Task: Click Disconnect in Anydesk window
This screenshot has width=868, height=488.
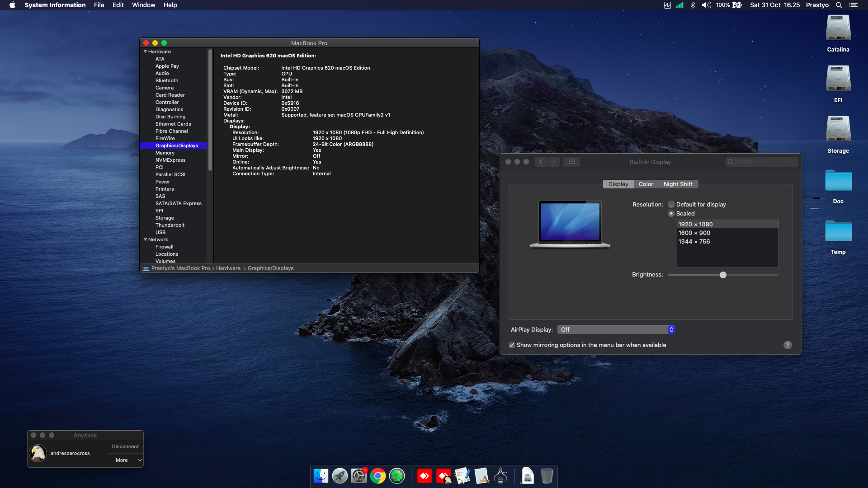Action: 125,446
